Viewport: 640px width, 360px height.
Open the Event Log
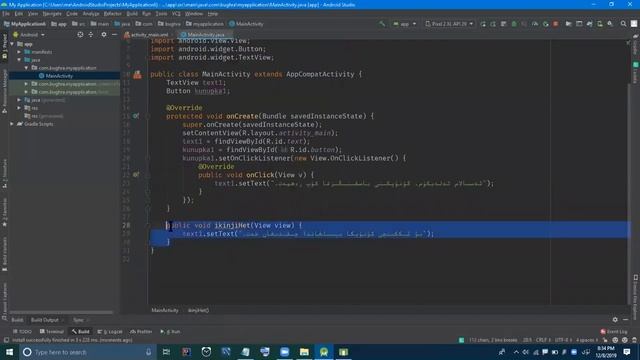pos(614,331)
